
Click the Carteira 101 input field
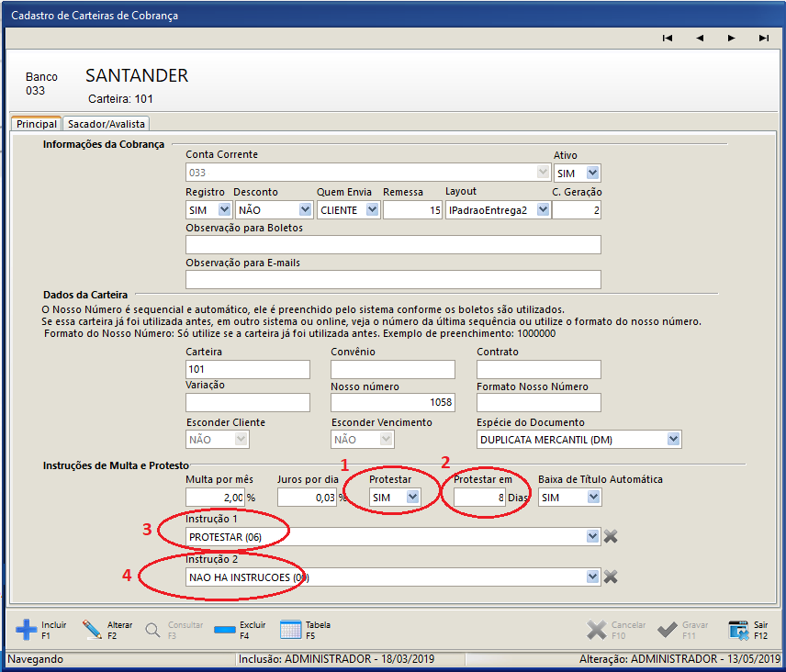pyautogui.click(x=248, y=369)
